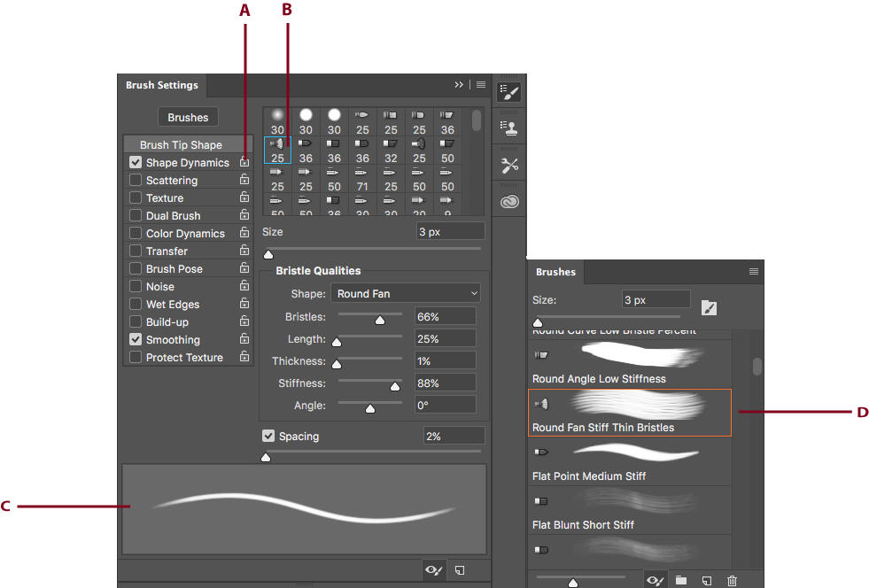Disable the Shape Dynamics checkbox
Image resolution: width=869 pixels, height=588 pixels.
pyautogui.click(x=136, y=162)
